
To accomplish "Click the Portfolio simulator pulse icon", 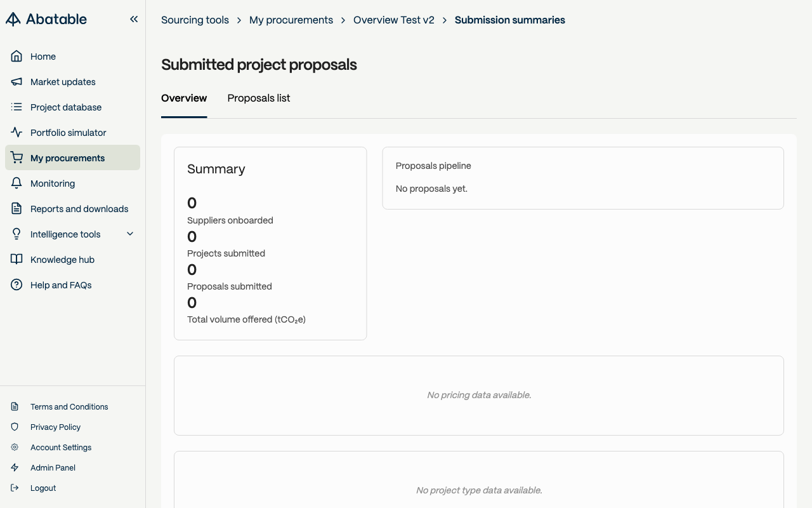I will click(x=16, y=133).
